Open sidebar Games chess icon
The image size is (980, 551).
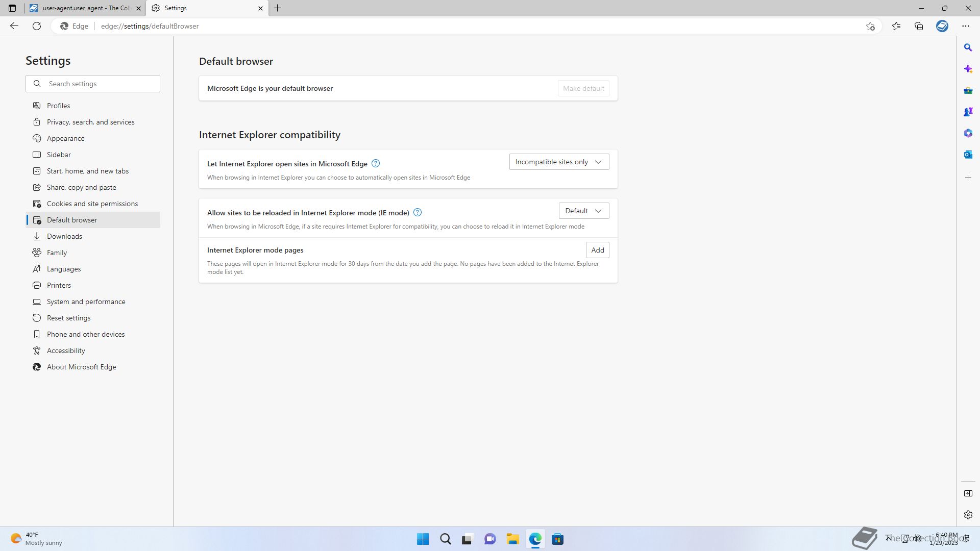(x=968, y=112)
